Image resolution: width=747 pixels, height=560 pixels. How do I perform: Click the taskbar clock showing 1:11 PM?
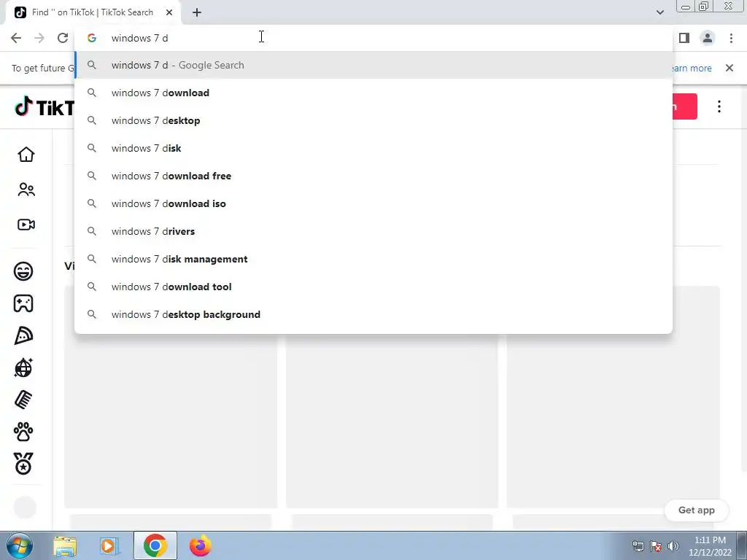coord(710,546)
